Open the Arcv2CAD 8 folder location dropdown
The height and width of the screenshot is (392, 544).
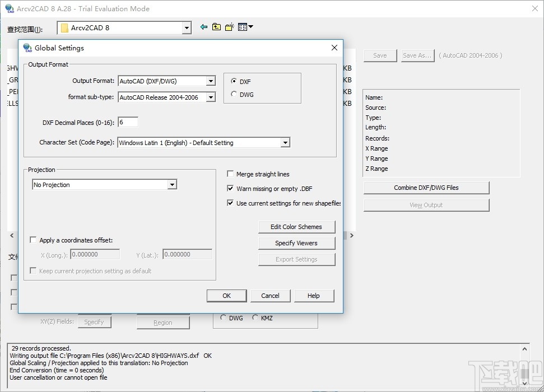coord(187,26)
